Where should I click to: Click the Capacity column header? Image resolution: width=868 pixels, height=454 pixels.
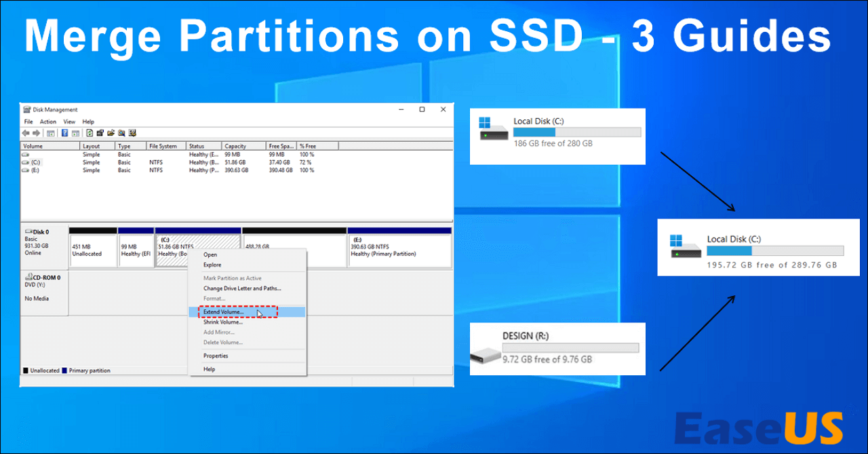pos(243,146)
